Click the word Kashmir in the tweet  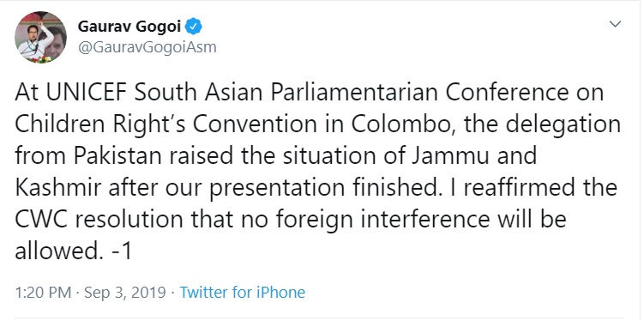click(x=58, y=187)
